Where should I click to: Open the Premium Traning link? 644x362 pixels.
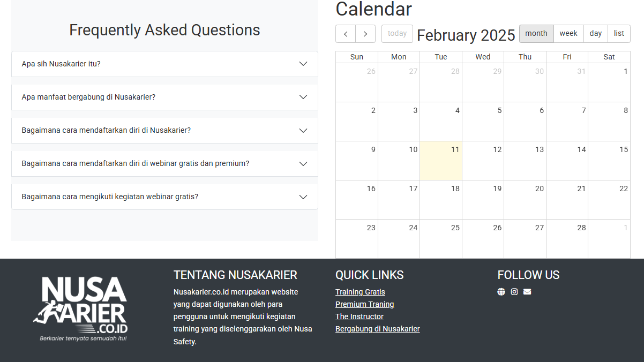364,304
